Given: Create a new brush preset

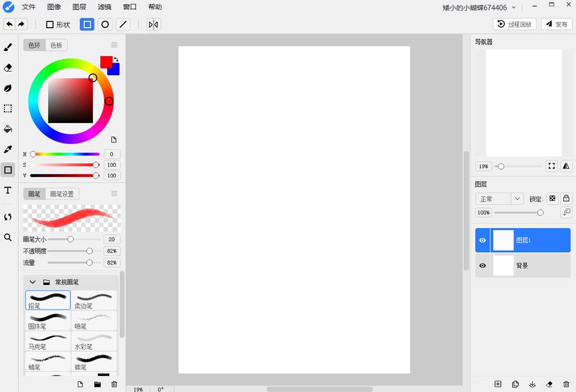Looking at the screenshot, I should click(80, 385).
